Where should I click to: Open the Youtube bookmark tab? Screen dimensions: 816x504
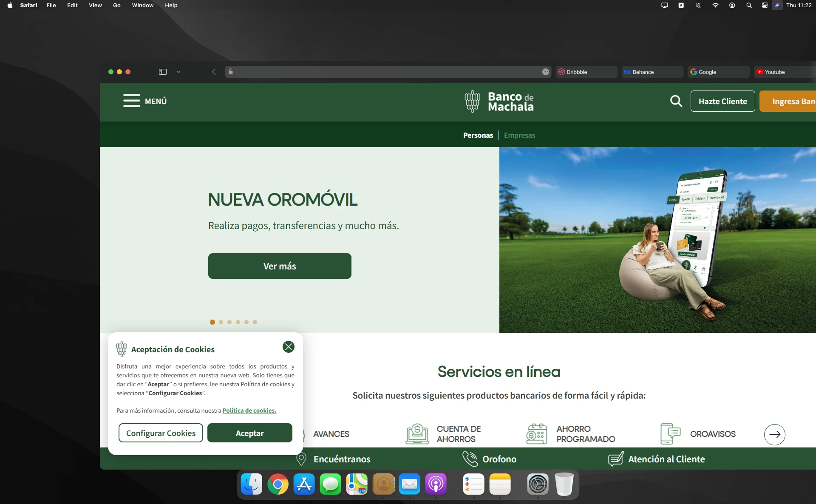click(x=785, y=72)
